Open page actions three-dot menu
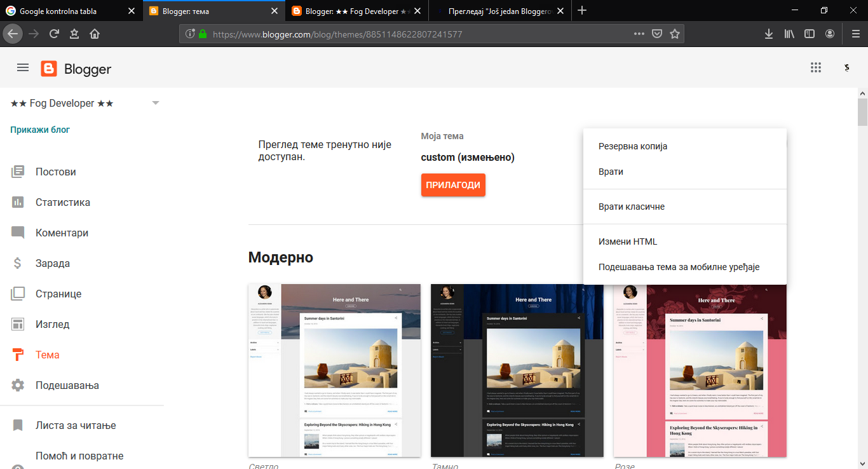This screenshot has height=469, width=868. pyautogui.click(x=639, y=34)
